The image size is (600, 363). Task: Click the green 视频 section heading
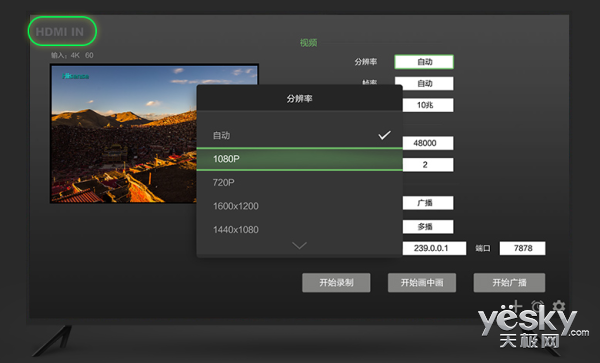click(308, 43)
